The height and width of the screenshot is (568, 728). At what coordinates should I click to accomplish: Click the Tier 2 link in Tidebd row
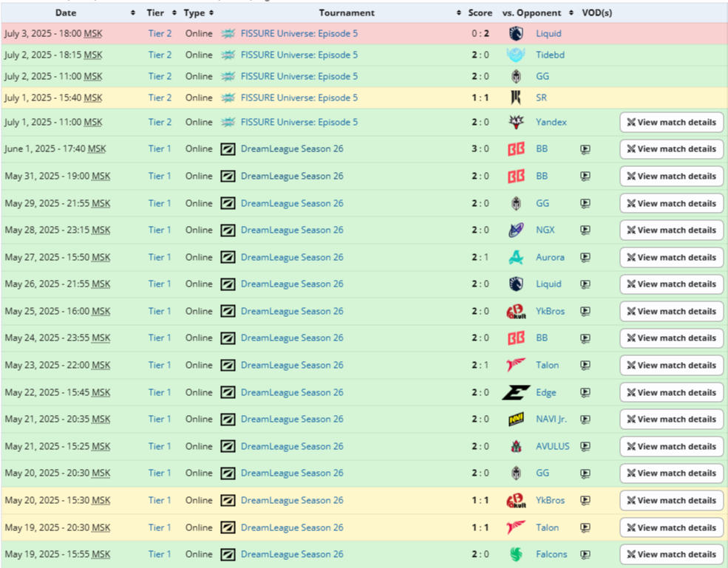click(160, 55)
